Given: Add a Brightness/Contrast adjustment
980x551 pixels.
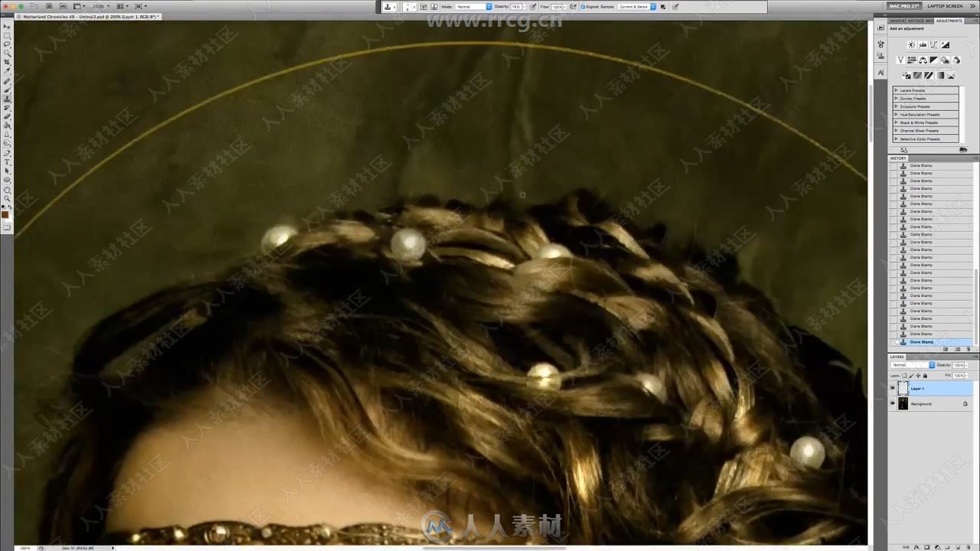Looking at the screenshot, I should coord(912,44).
